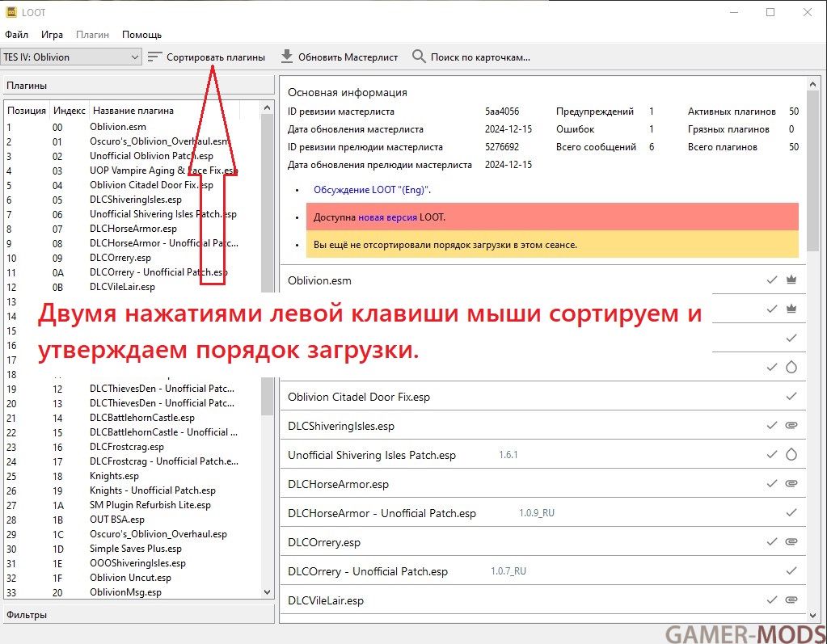Viewport: 827px width, 644px height.
Task: Click the plugin cards panel scroll-up arrow
Action: (x=812, y=84)
